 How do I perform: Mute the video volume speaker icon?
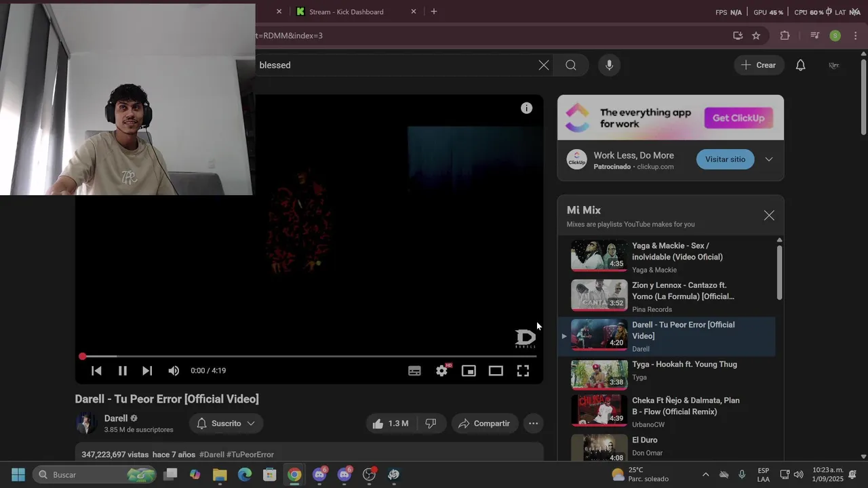pos(174,371)
